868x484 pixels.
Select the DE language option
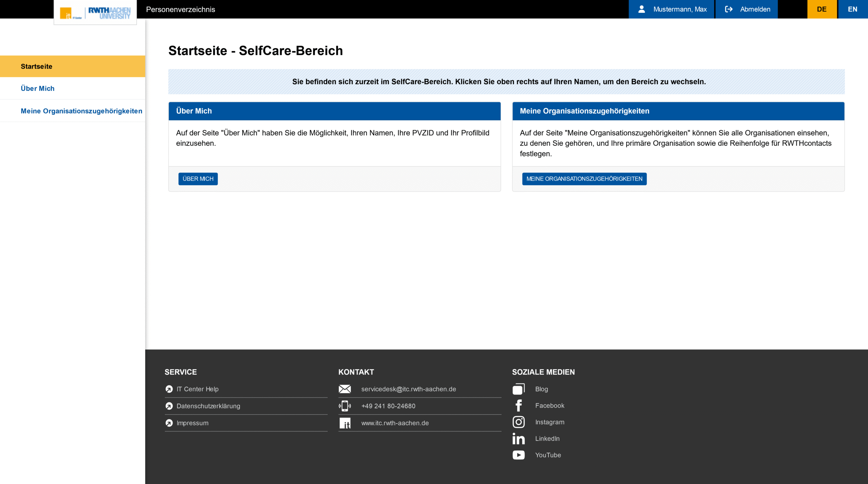click(x=822, y=9)
